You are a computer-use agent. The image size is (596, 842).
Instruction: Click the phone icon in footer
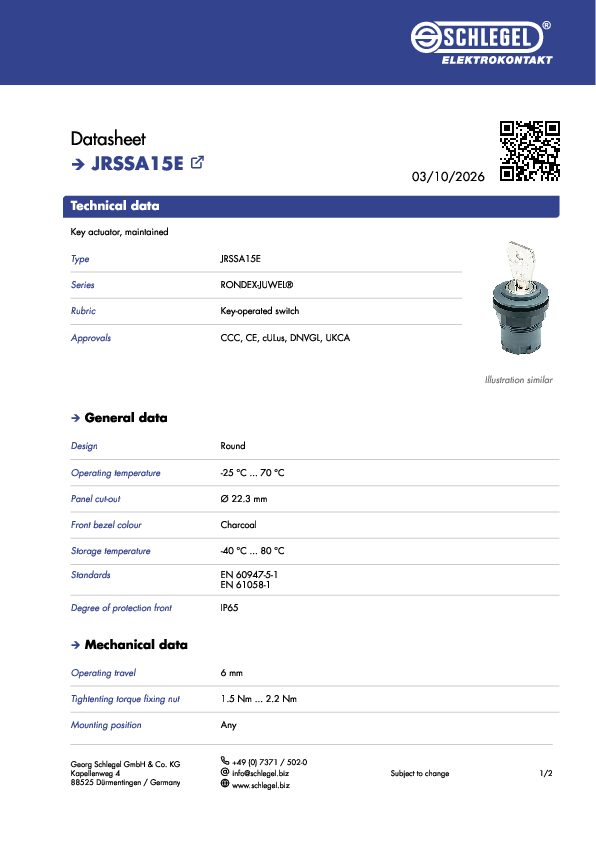click(x=225, y=760)
